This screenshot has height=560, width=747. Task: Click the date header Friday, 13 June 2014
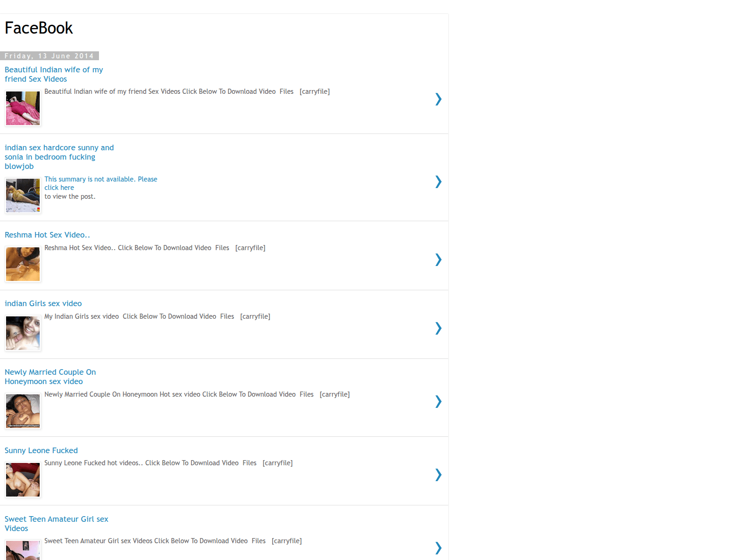point(49,56)
